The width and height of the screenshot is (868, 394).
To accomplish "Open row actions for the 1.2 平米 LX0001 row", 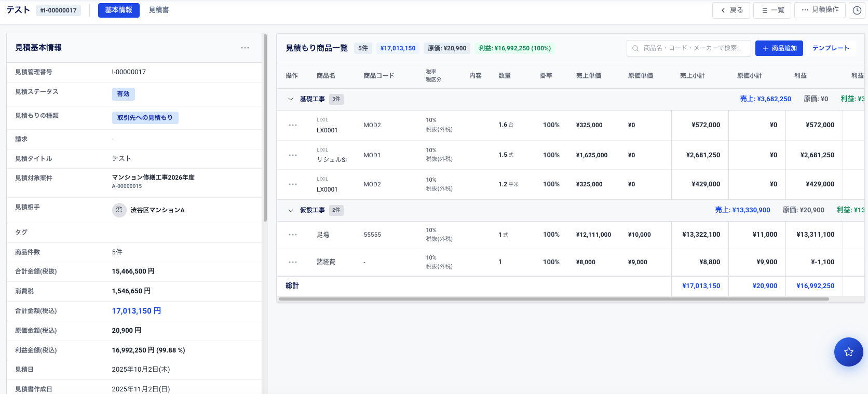I will [293, 184].
